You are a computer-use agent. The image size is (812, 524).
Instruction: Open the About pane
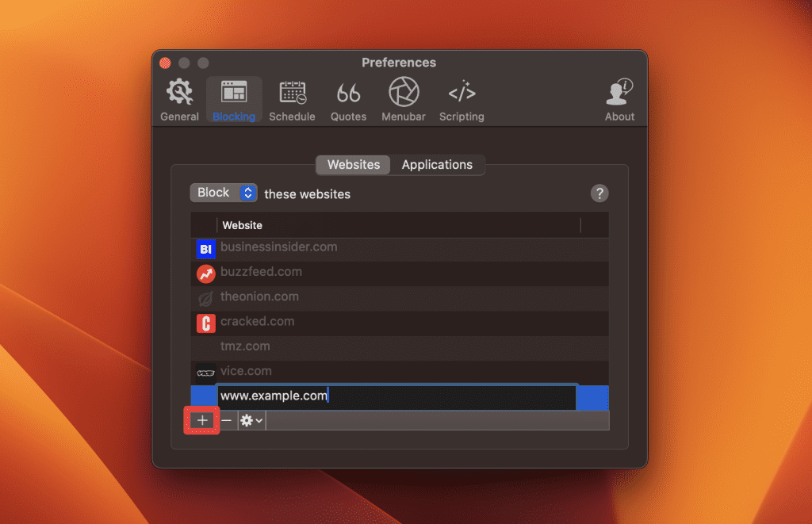tap(619, 101)
